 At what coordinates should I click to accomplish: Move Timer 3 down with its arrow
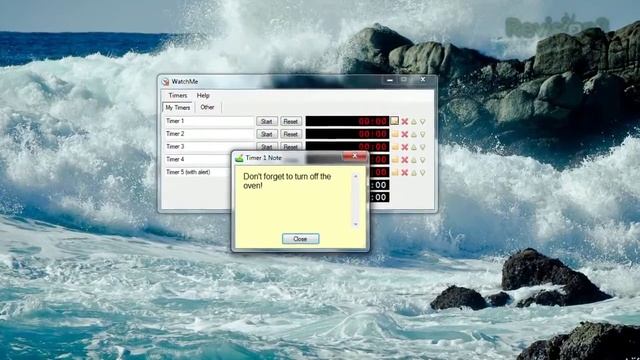click(423, 147)
